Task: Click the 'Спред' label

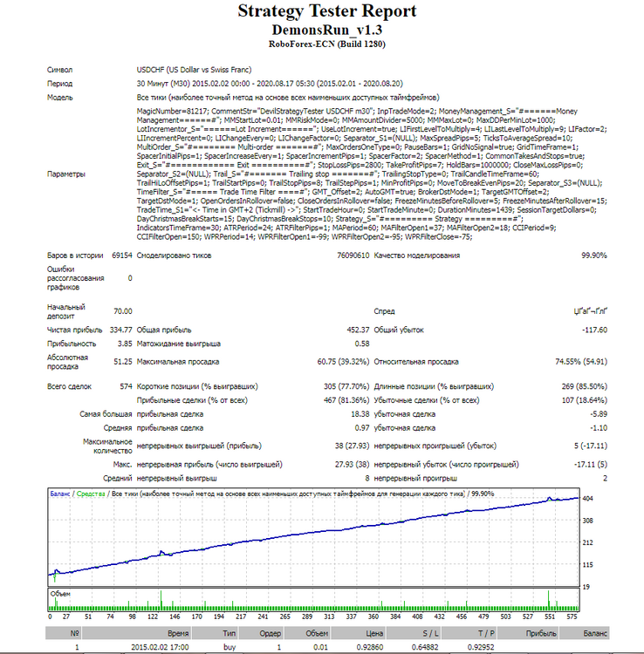Action: [x=385, y=311]
